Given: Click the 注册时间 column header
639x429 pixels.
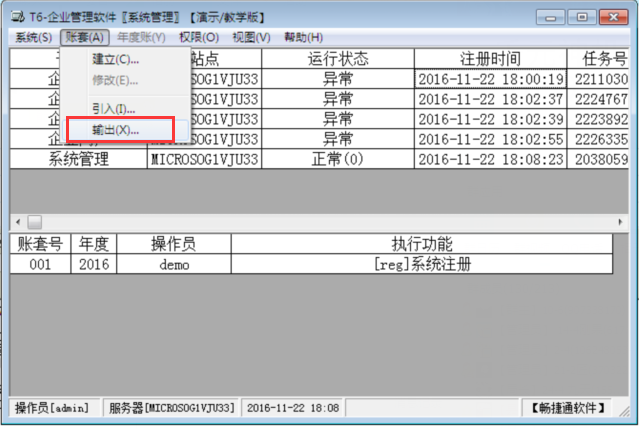Looking at the screenshot, I should pyautogui.click(x=490, y=58).
